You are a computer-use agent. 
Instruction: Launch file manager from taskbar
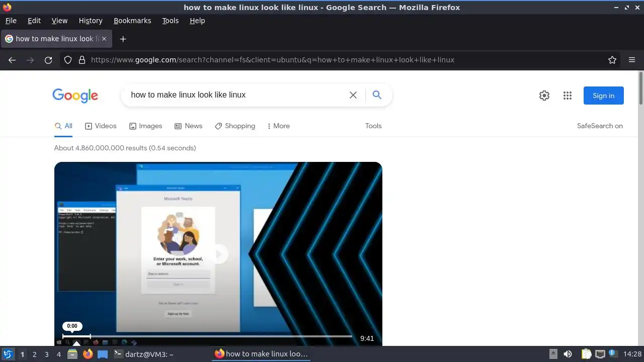pyautogui.click(x=72, y=354)
